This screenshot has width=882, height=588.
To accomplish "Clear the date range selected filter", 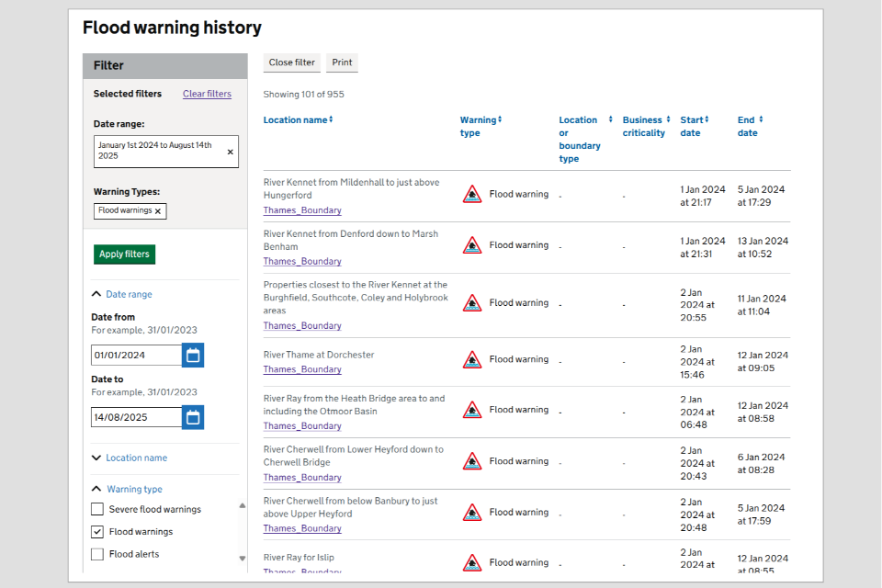I will point(230,152).
